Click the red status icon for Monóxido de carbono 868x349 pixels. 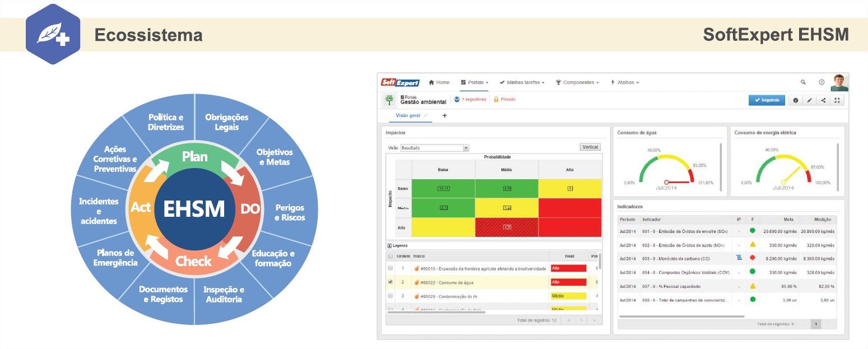[x=753, y=258]
